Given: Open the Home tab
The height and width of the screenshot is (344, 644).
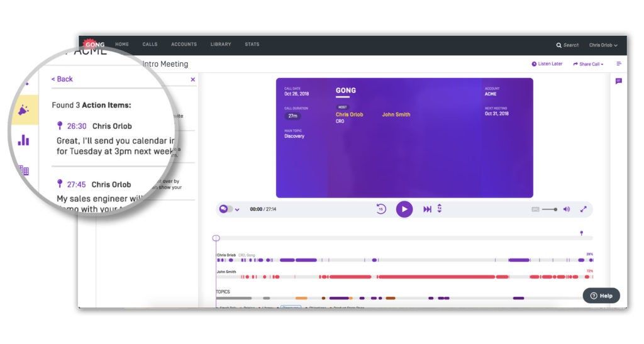Looking at the screenshot, I should click(122, 44).
